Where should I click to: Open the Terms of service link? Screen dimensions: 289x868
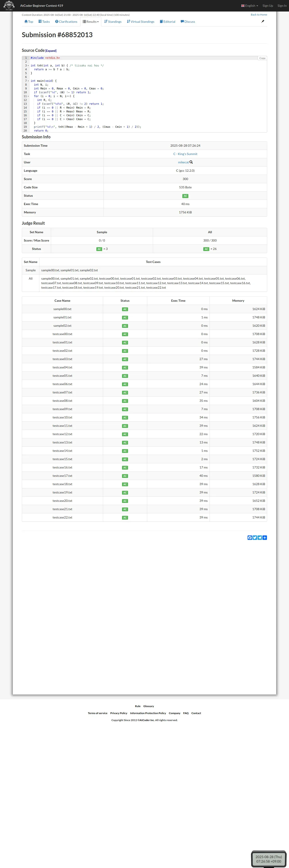[x=97, y=713]
